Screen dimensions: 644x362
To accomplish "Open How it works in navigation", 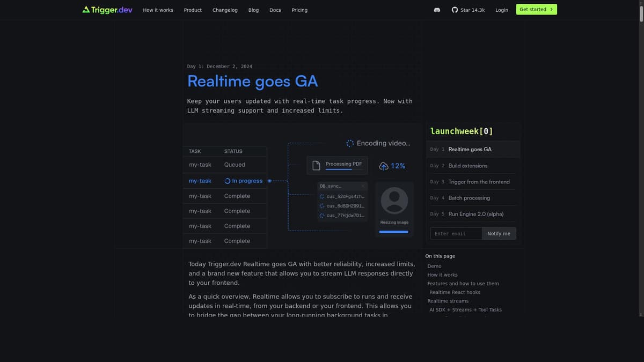I will coord(158,10).
